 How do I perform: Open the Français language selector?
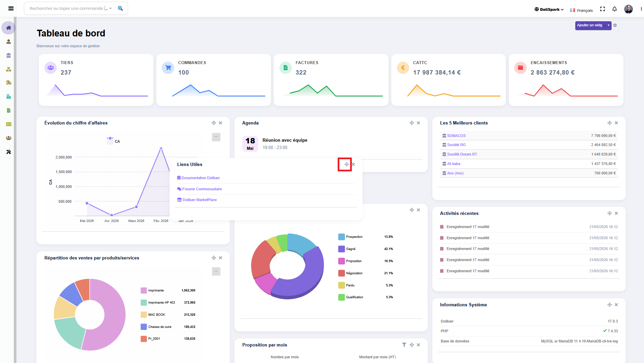pyautogui.click(x=581, y=10)
